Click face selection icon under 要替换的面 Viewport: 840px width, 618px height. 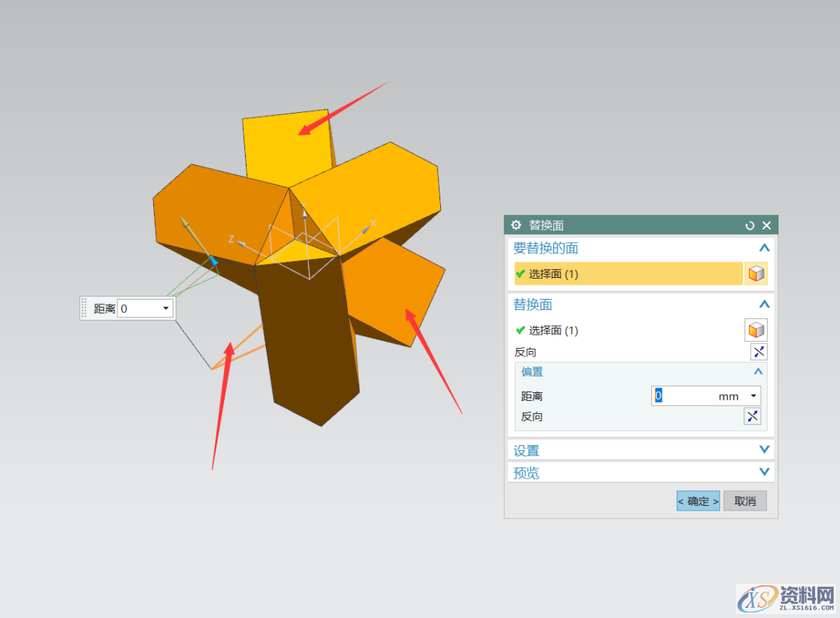pyautogui.click(x=755, y=274)
